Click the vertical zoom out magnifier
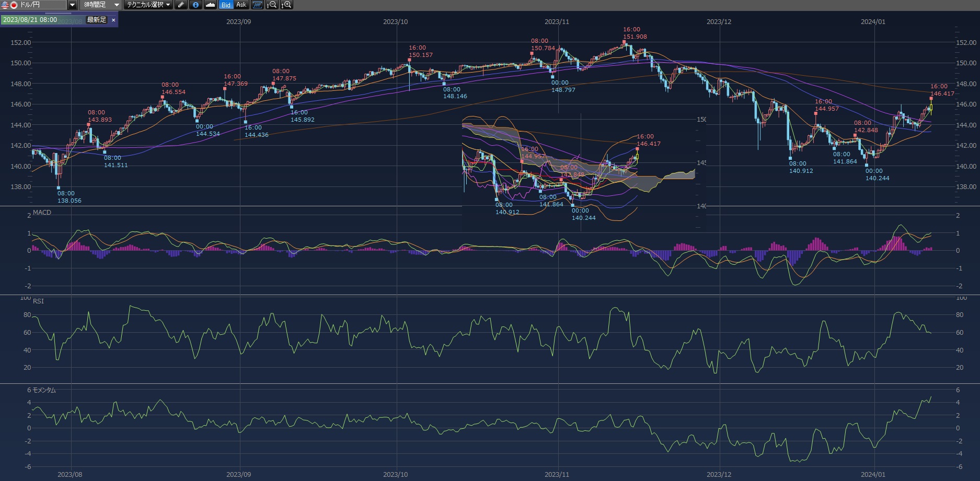 tap(272, 5)
